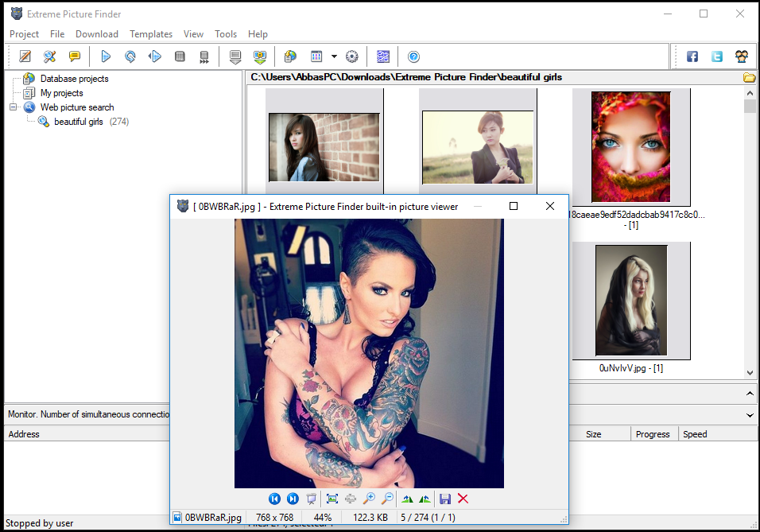This screenshot has height=532, width=760.
Task: Open destination folder via yellow folder icon
Action: 750,78
